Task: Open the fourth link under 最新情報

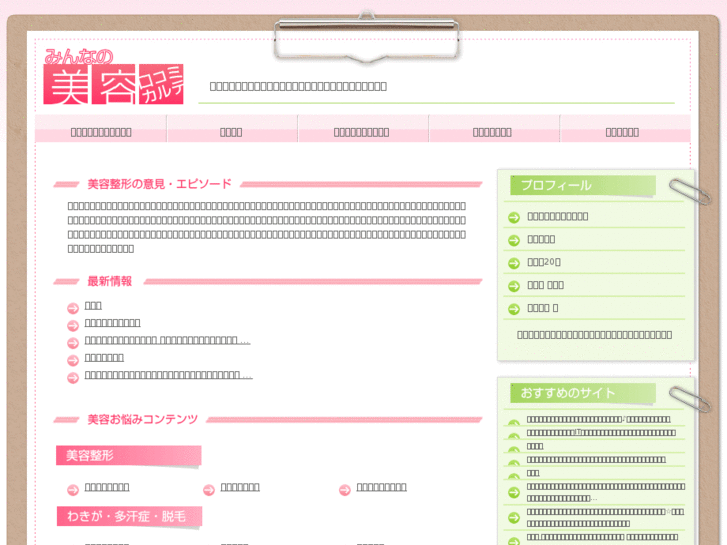Action: [x=104, y=358]
